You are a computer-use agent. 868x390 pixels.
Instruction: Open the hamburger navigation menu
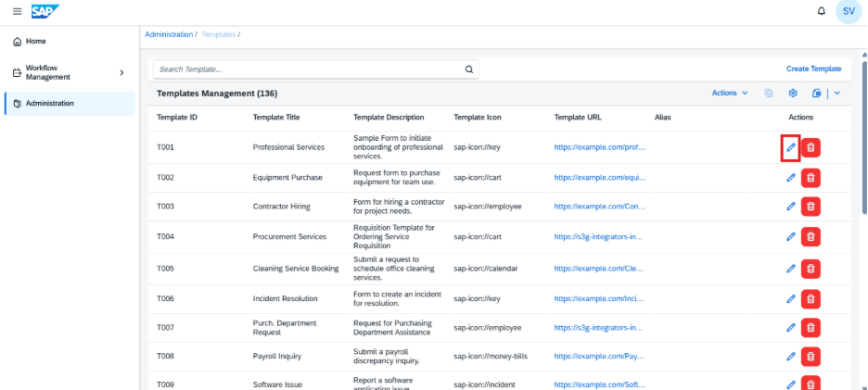pyautogui.click(x=18, y=12)
